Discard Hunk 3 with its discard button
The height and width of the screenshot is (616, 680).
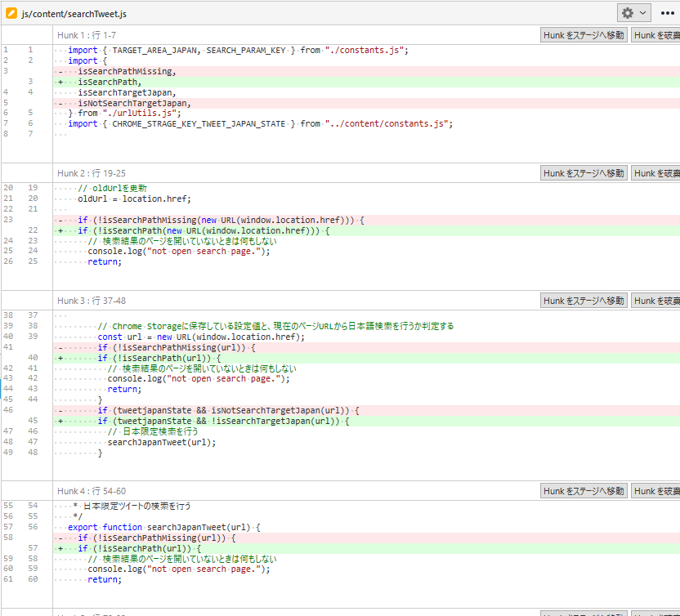pyautogui.click(x=655, y=301)
